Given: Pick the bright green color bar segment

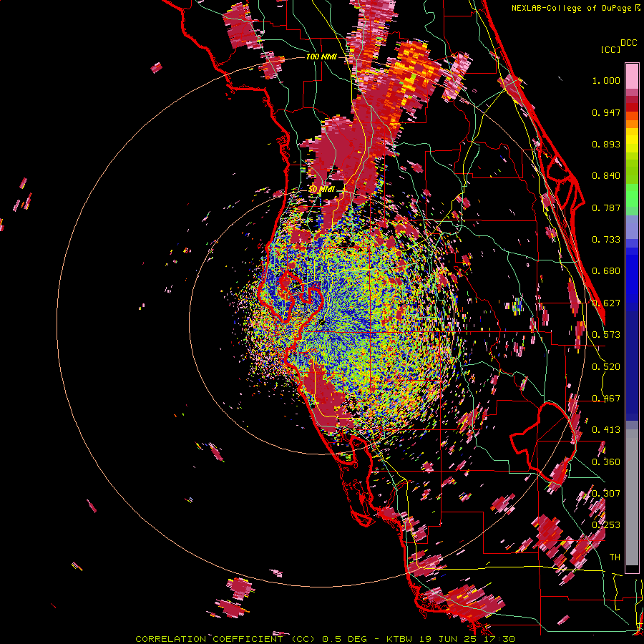Looking at the screenshot, I should (x=632, y=195).
